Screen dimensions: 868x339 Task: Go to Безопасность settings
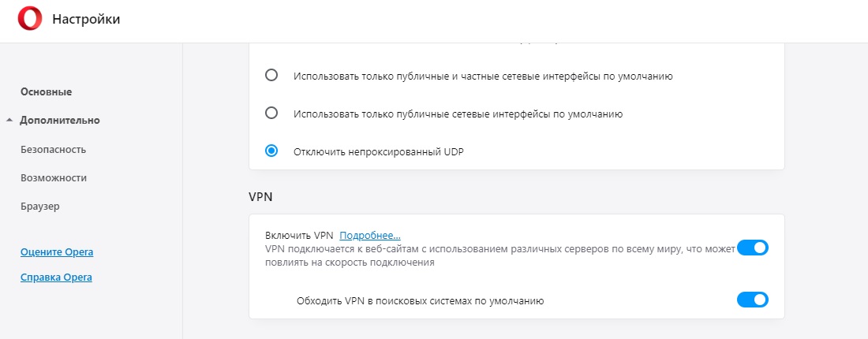[x=53, y=149]
